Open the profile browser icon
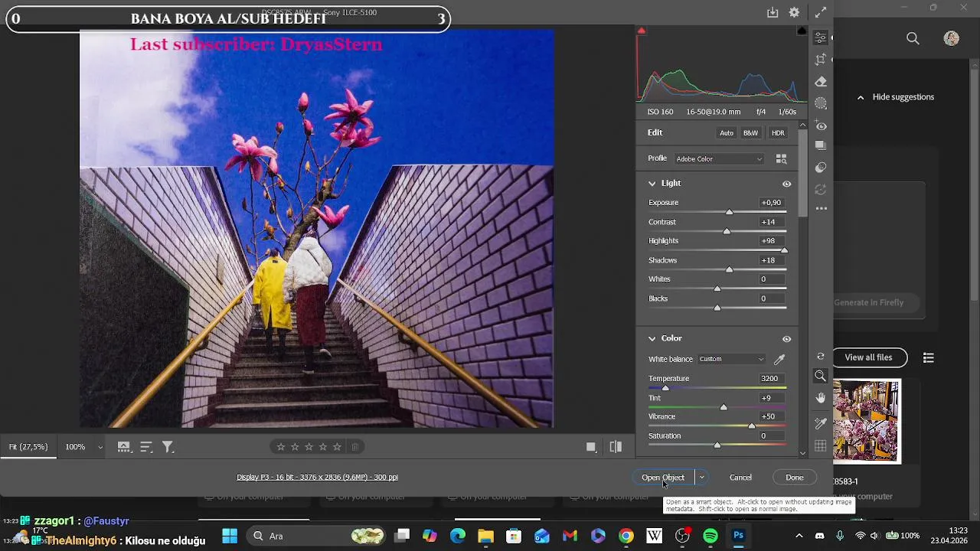The image size is (980, 551). [x=781, y=158]
